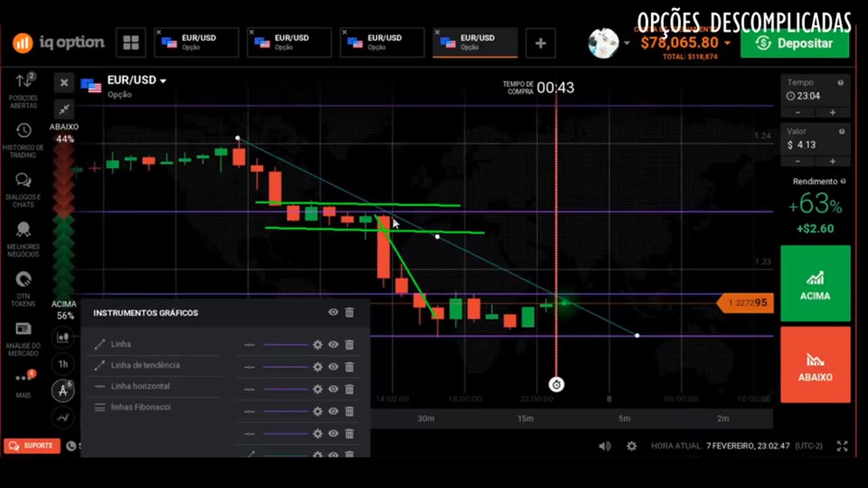
Task: Hide the fourth drawn line via eye
Action: pos(333,411)
